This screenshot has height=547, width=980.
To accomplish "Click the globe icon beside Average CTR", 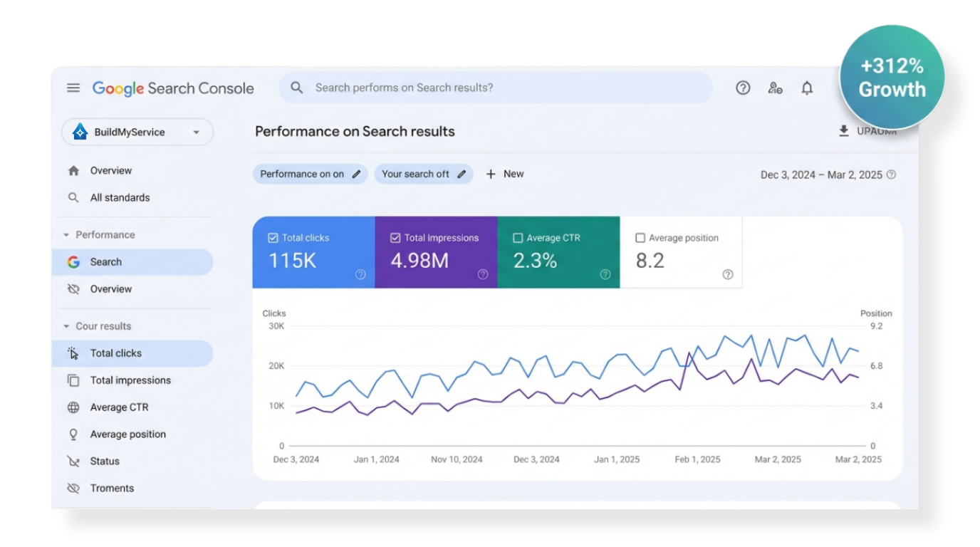I will 72,407.
